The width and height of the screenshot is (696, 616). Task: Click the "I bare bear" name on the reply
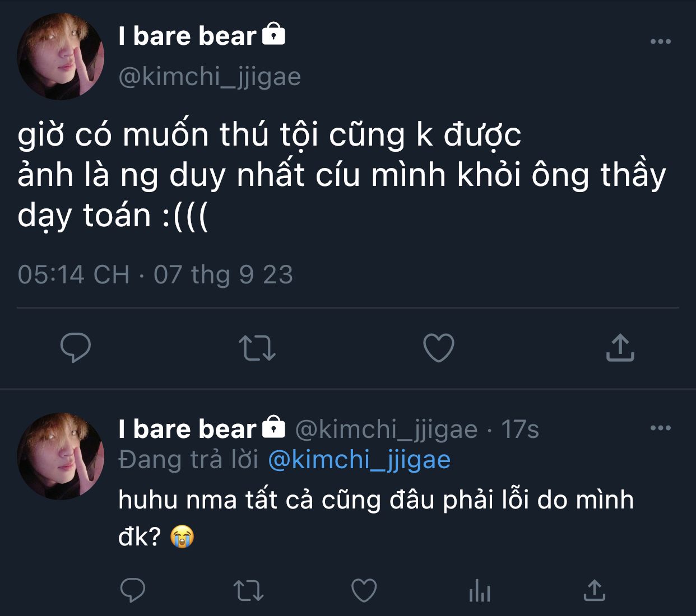(x=187, y=430)
